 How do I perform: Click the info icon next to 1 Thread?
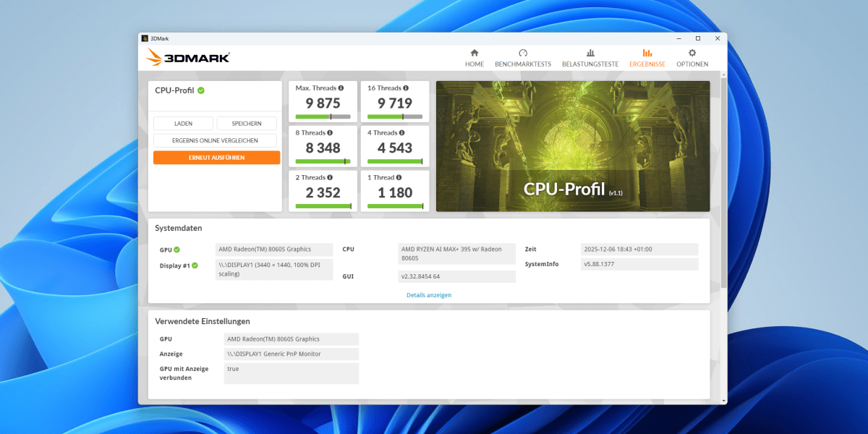click(x=398, y=177)
